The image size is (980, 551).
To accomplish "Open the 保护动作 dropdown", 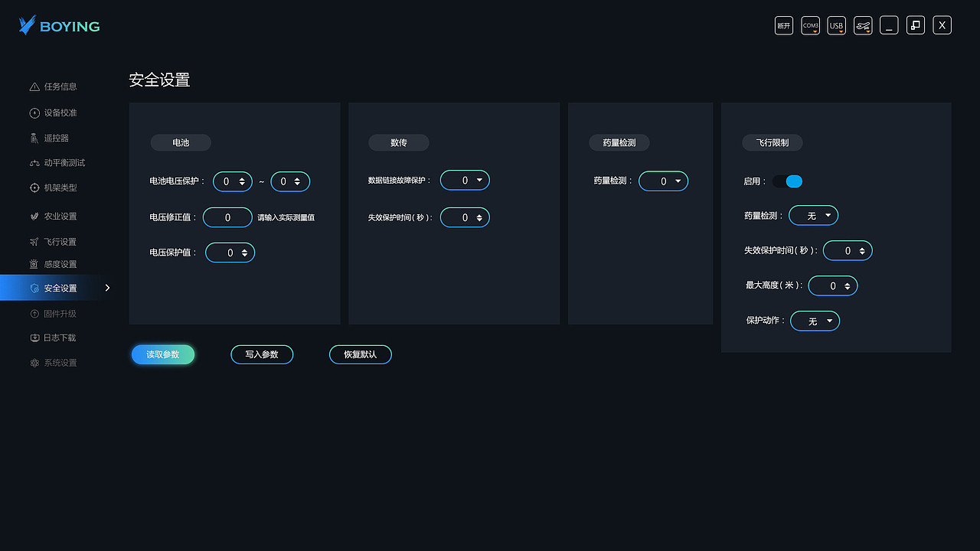I will point(815,321).
